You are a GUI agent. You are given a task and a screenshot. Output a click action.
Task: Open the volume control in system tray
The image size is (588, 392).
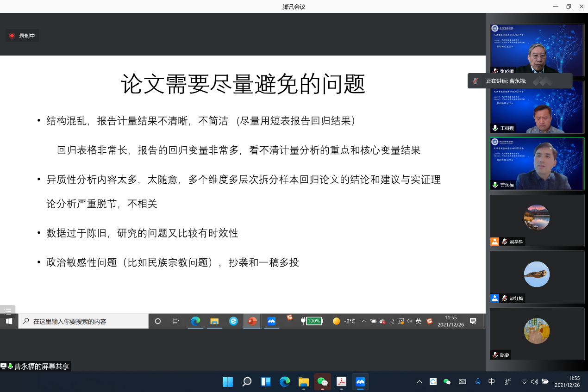pyautogui.click(x=534, y=382)
